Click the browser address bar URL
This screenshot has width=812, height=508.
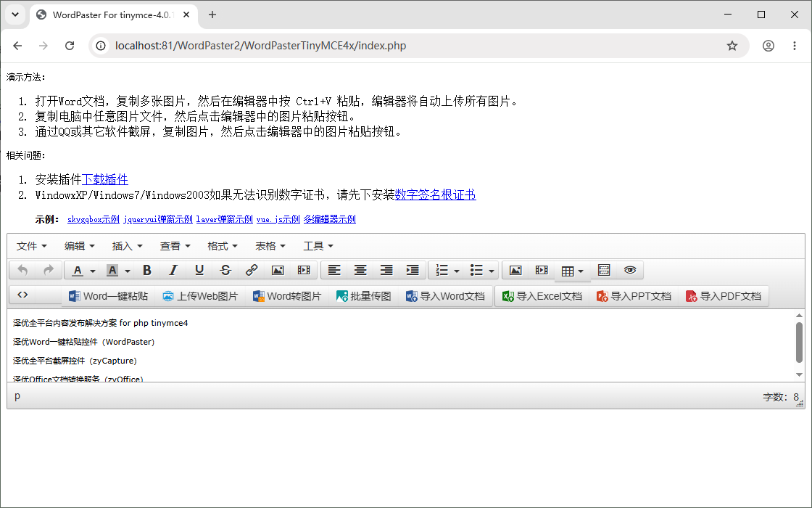point(260,46)
